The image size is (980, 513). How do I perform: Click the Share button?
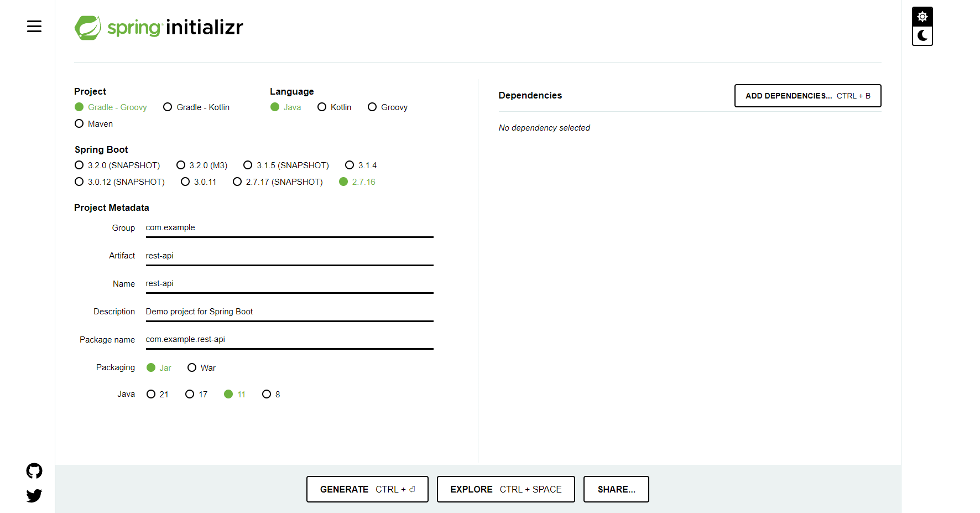(x=616, y=489)
